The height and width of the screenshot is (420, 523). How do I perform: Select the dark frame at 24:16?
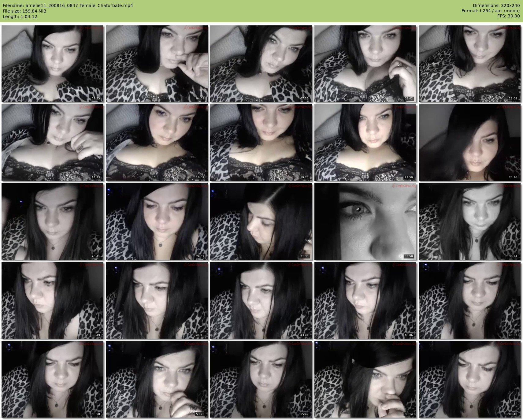pos(469,143)
